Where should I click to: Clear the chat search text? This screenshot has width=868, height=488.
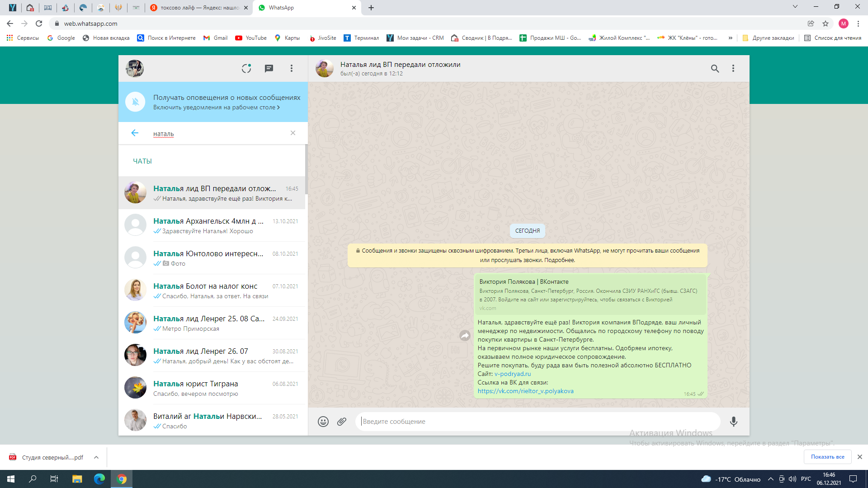click(293, 133)
